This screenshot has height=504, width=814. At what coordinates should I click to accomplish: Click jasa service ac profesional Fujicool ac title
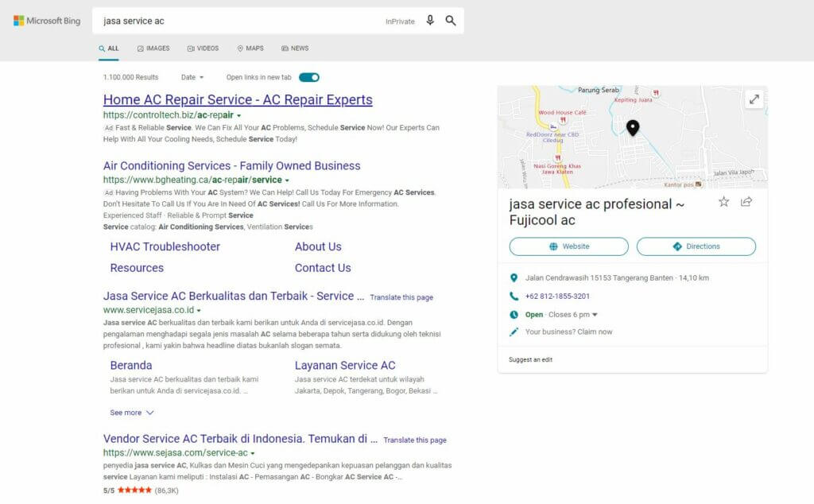click(597, 211)
